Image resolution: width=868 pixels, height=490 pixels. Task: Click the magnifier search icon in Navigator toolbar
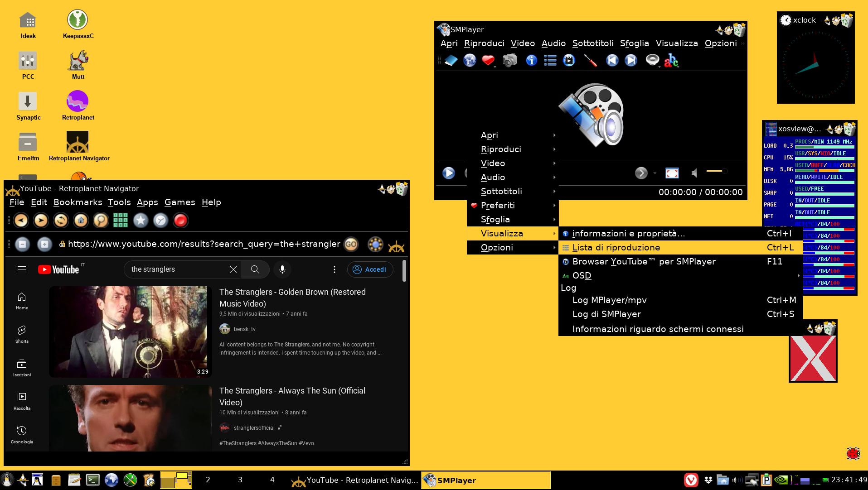click(x=101, y=221)
